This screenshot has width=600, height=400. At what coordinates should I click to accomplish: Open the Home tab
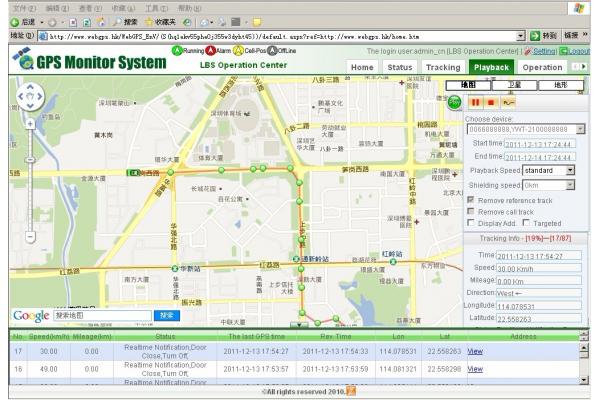tap(362, 67)
